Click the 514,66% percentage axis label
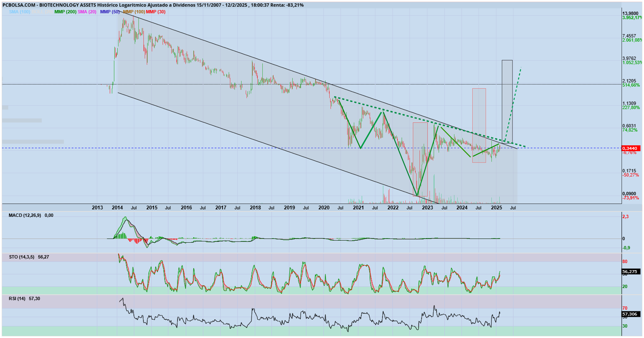 [x=631, y=85]
